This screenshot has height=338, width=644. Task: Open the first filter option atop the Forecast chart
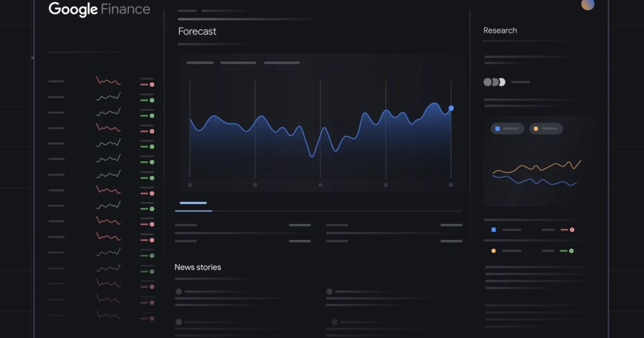click(x=200, y=63)
